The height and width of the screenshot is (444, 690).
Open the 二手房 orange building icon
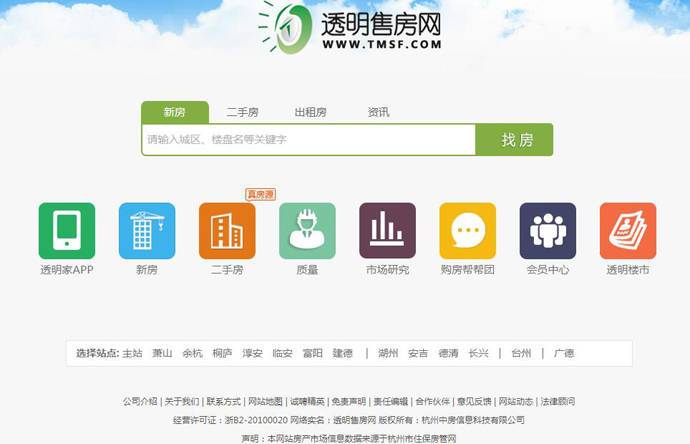(227, 231)
